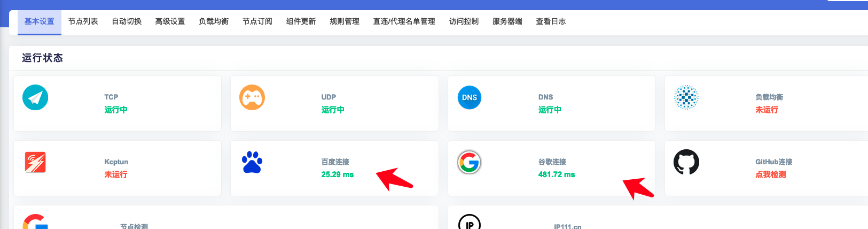Click the IP111.cn label
This screenshot has width=868, height=229.
coord(568,226)
